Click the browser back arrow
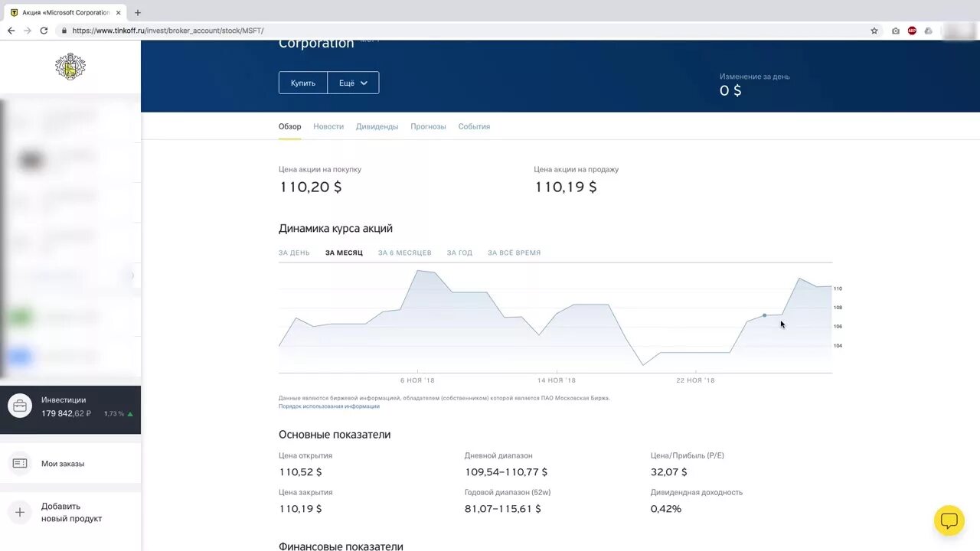 (11, 31)
